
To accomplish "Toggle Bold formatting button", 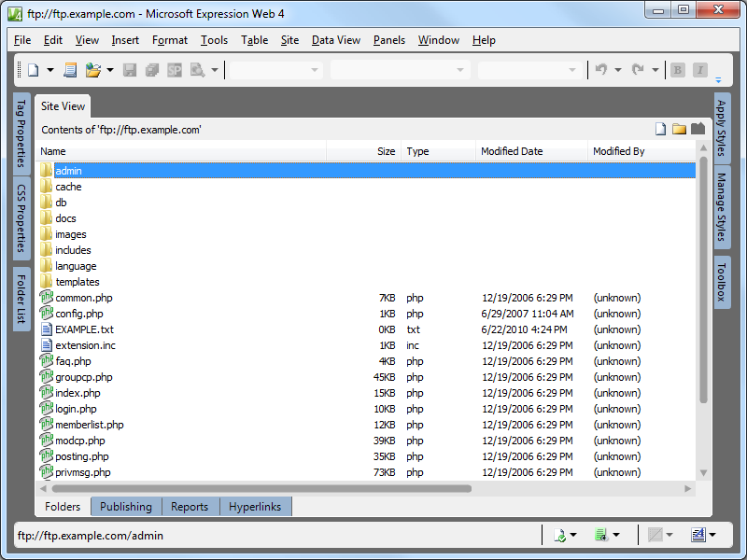I will [678, 70].
